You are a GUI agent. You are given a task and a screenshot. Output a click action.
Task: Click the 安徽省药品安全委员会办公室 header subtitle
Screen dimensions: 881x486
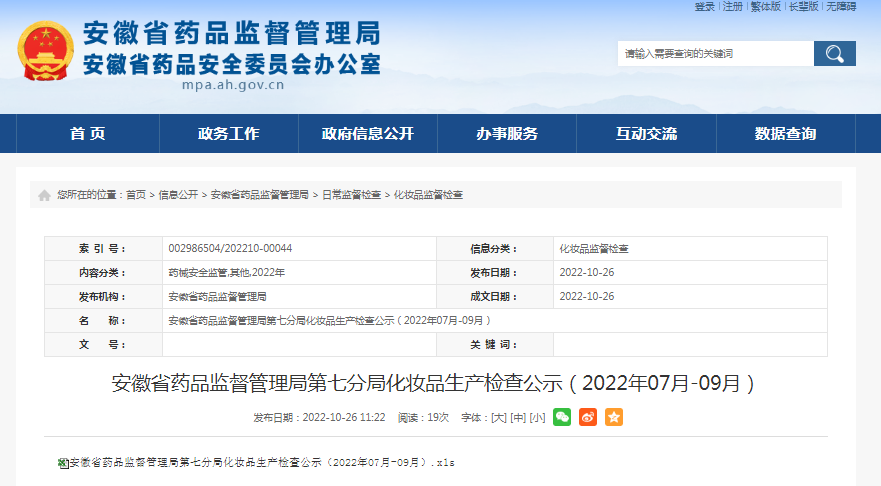pyautogui.click(x=232, y=64)
